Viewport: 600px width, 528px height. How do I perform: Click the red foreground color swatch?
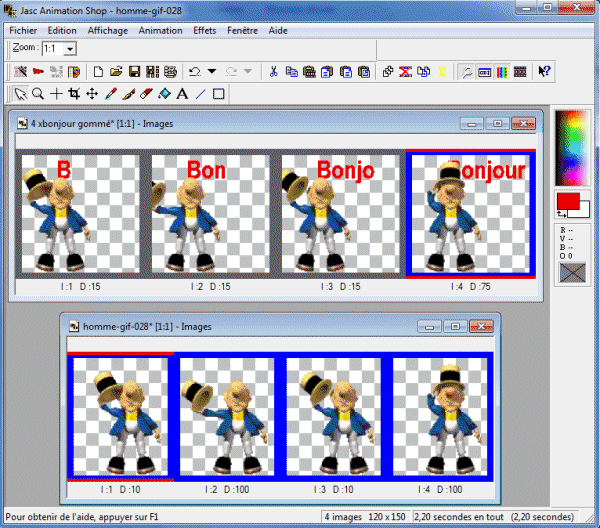(567, 201)
